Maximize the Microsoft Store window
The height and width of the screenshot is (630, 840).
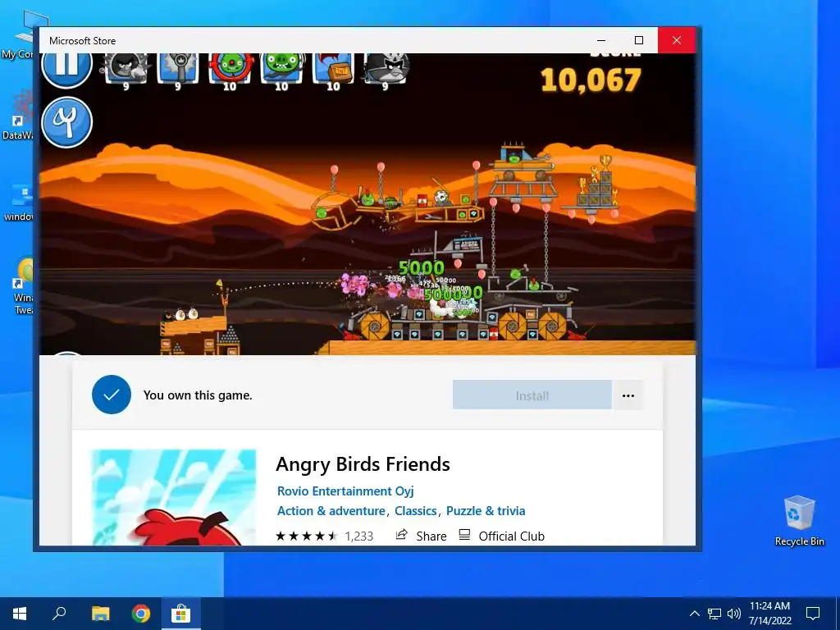638,40
